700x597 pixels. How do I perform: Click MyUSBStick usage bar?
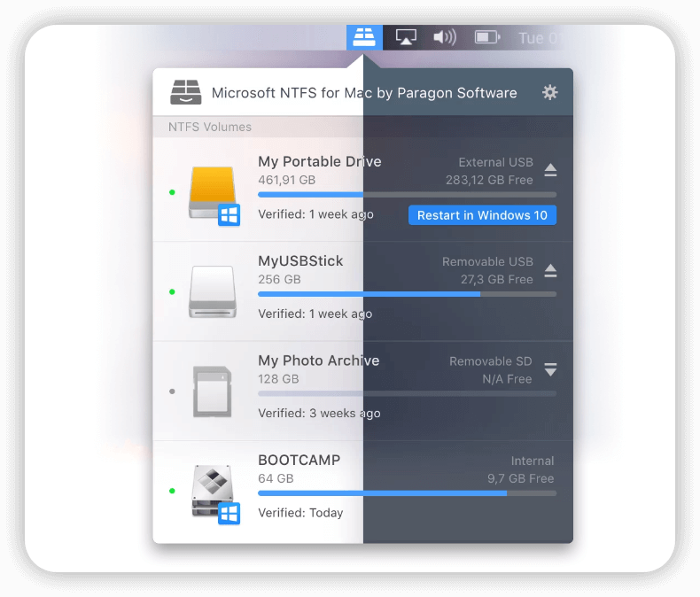click(407, 294)
